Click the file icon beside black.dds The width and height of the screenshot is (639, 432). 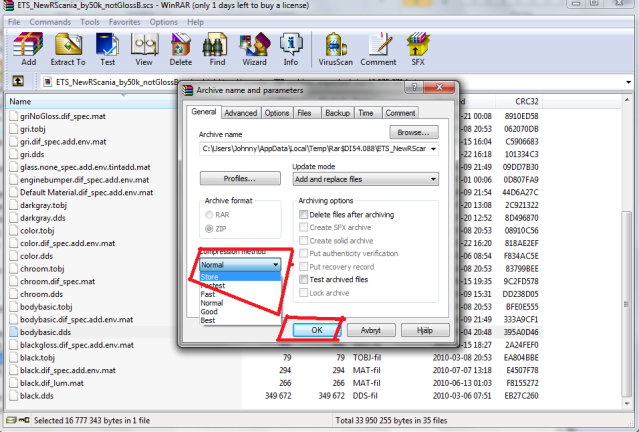[x=13, y=395]
